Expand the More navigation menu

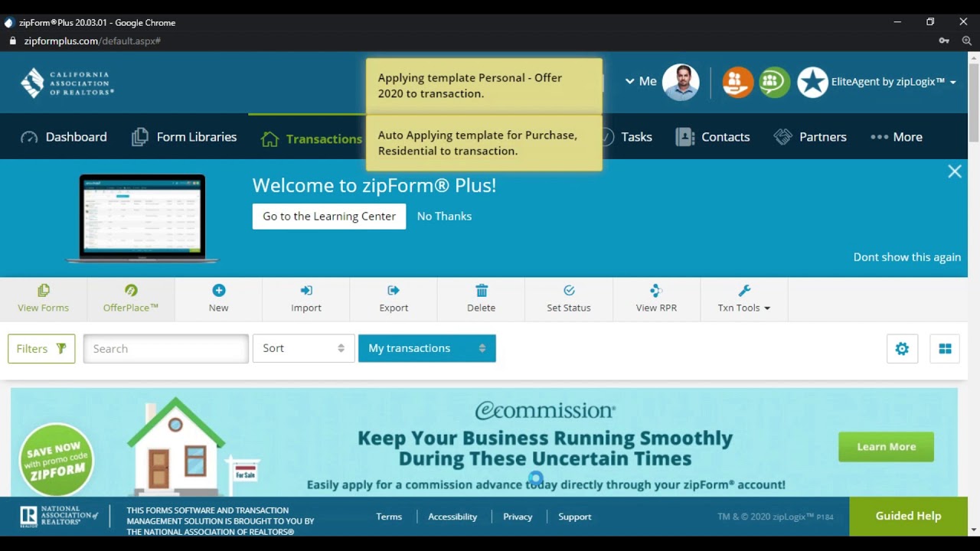point(897,137)
